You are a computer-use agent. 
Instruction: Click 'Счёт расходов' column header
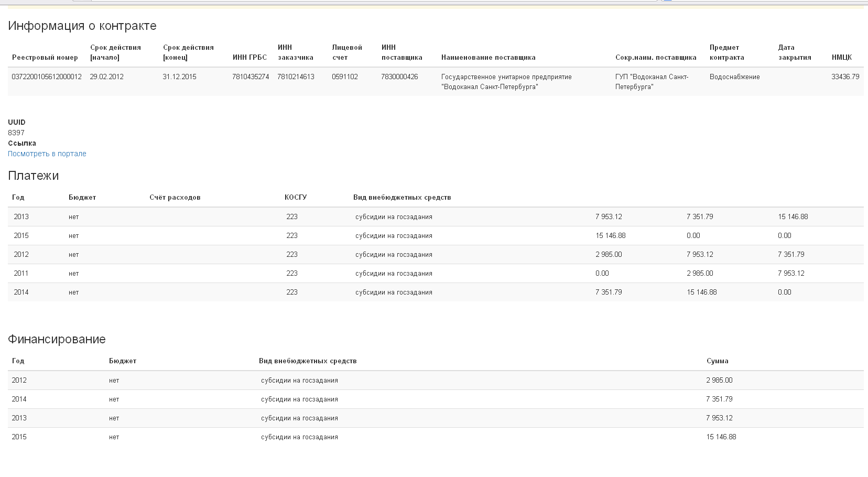click(175, 198)
